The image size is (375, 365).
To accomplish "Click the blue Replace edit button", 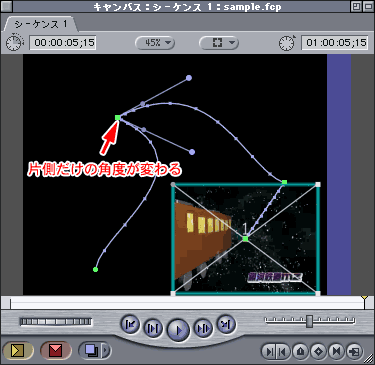I will coord(90,350).
